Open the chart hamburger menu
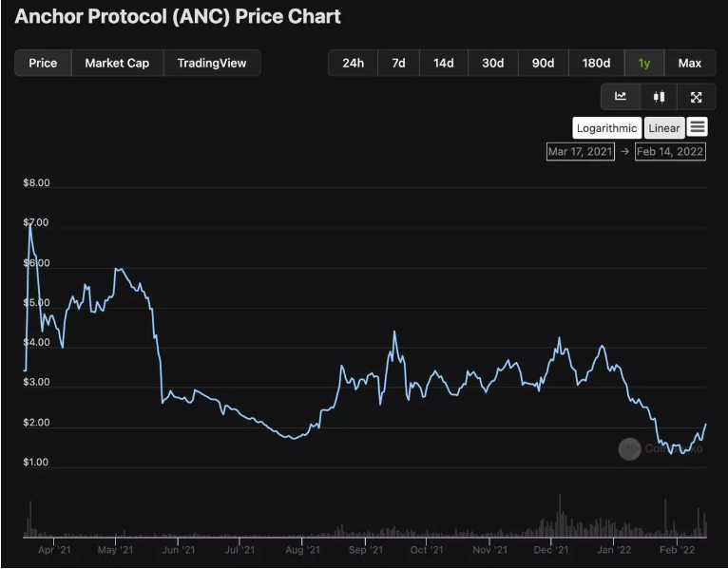 coord(698,127)
